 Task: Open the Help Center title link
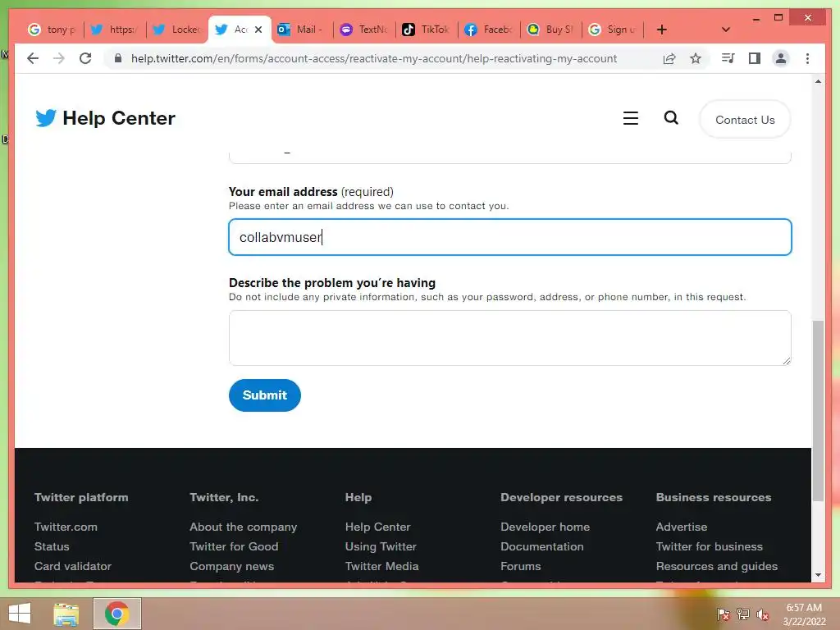pyautogui.click(x=119, y=118)
